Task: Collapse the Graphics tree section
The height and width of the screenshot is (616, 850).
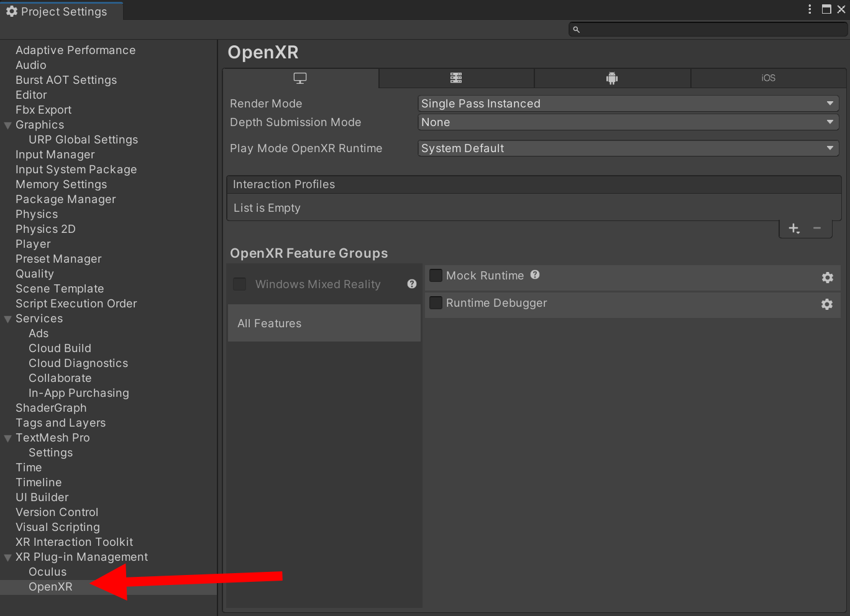Action: point(8,125)
